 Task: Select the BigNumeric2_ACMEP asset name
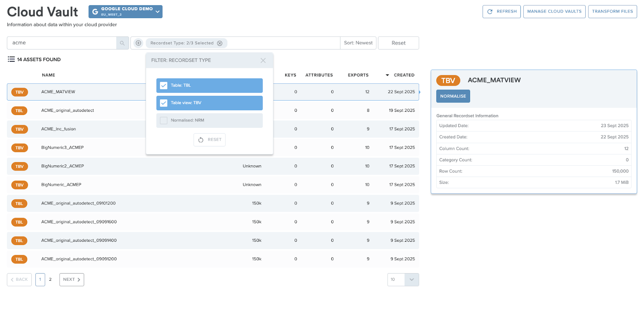pyautogui.click(x=62, y=166)
